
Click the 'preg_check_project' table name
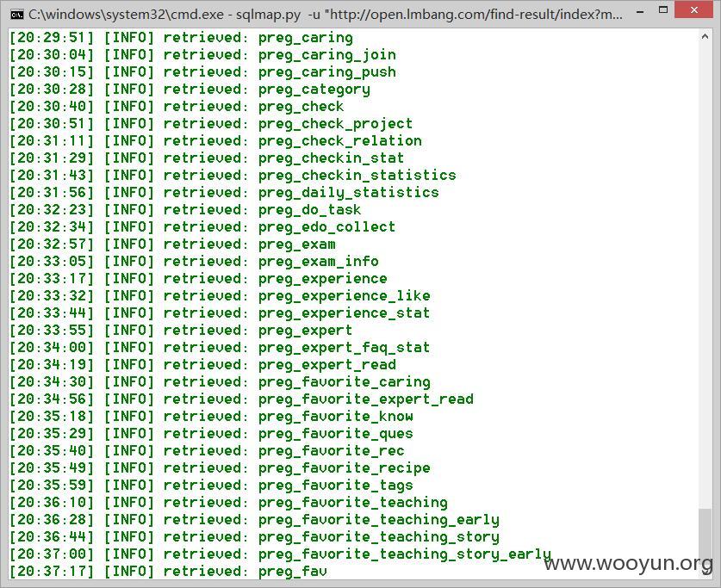335,124
